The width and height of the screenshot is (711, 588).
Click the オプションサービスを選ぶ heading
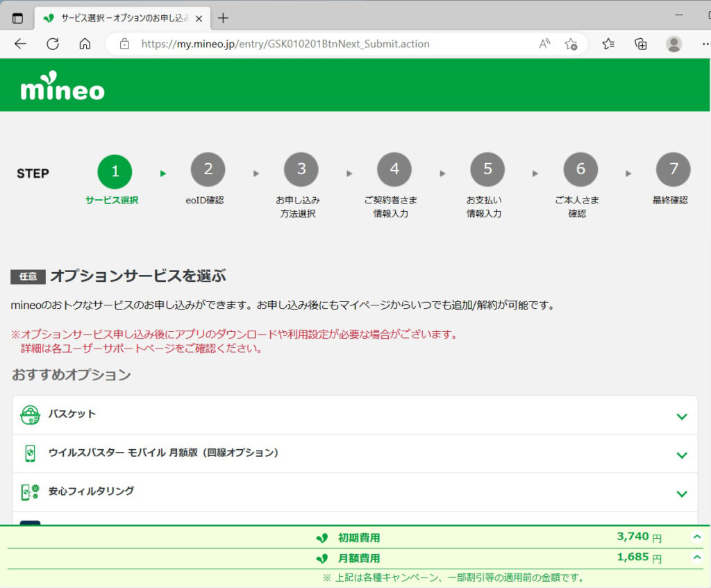[x=138, y=276]
